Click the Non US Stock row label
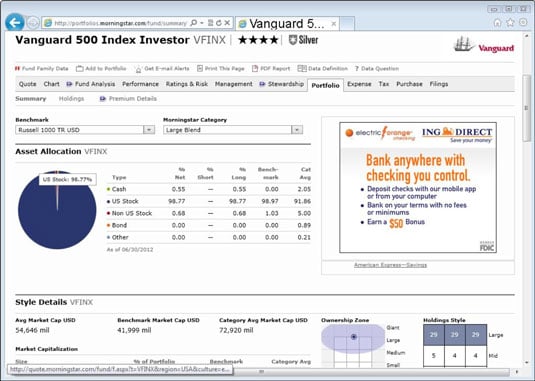Screen dimensions: 535x381 (132, 213)
